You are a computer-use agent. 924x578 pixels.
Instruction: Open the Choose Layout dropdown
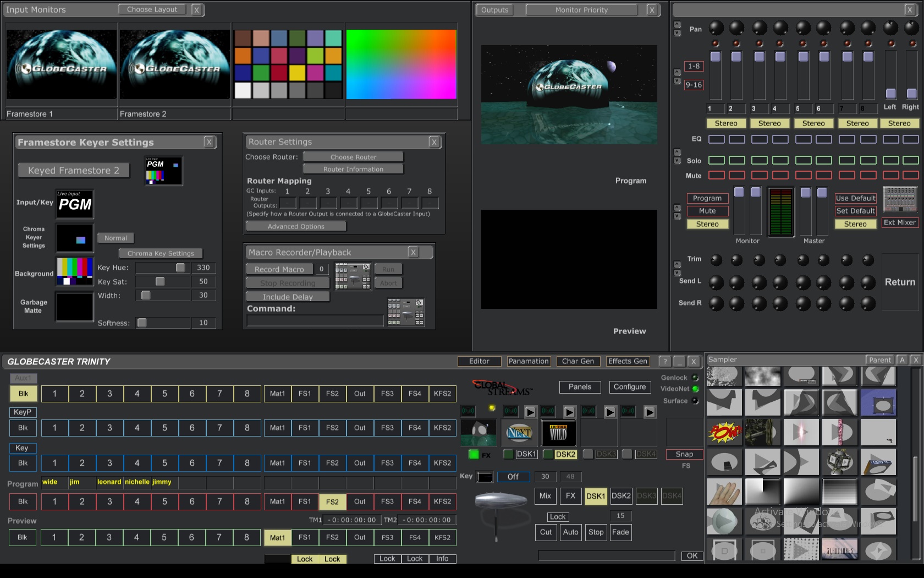coord(152,9)
